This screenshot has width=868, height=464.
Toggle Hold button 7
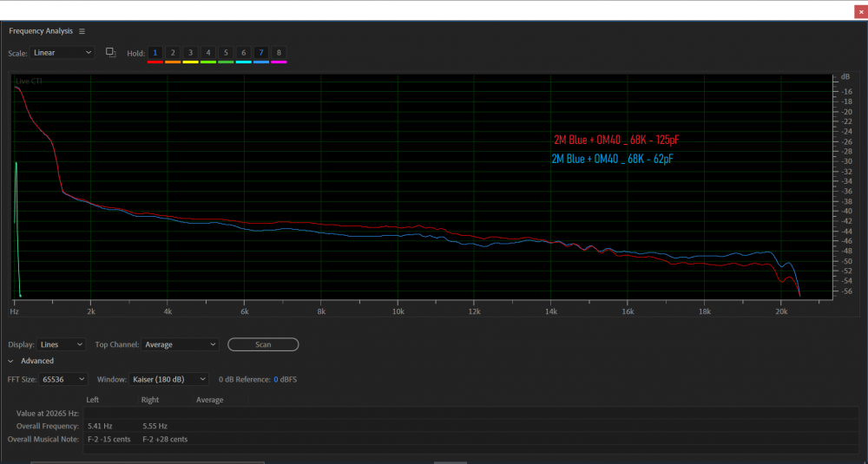click(261, 53)
